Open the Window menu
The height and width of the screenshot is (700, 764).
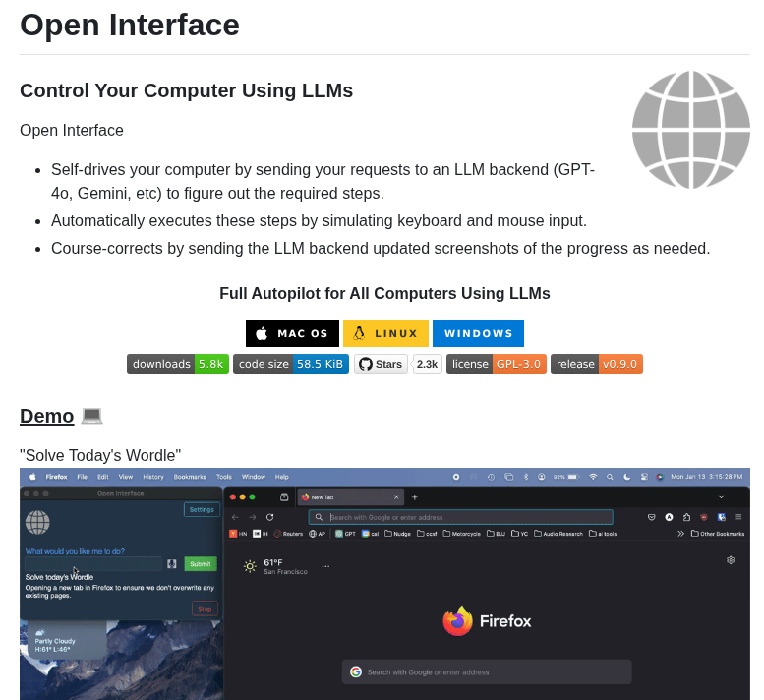coord(254,477)
